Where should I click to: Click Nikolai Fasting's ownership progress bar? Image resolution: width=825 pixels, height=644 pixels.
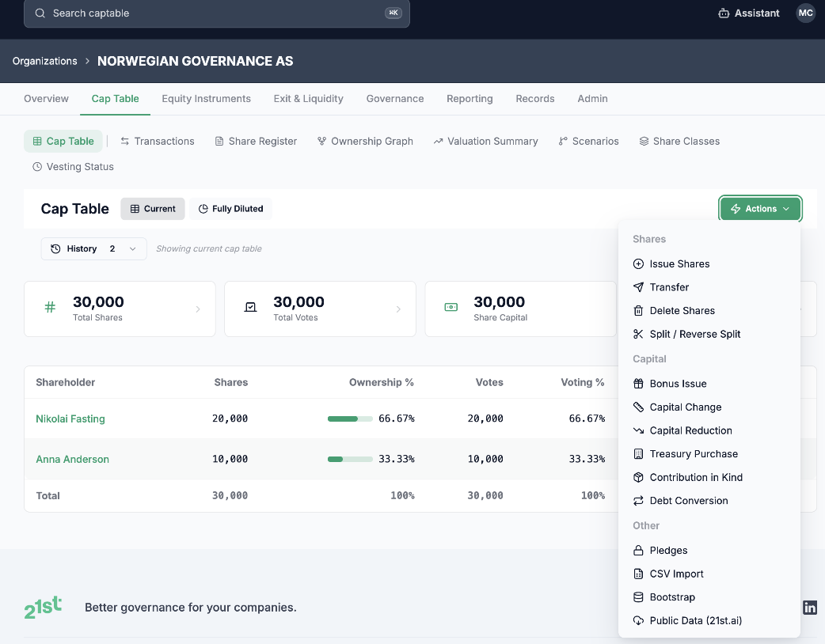pyautogui.click(x=350, y=419)
